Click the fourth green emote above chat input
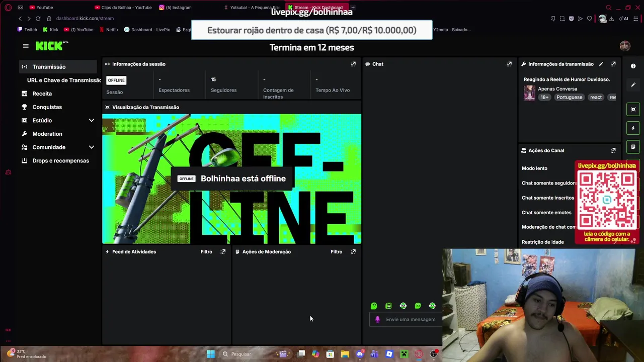This screenshot has width=644, height=362. pos(418,306)
